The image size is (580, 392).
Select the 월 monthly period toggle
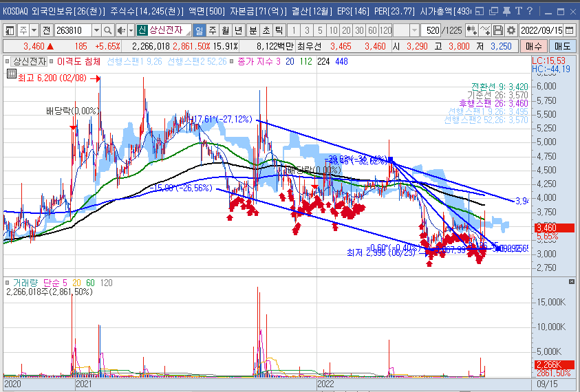tap(226, 30)
